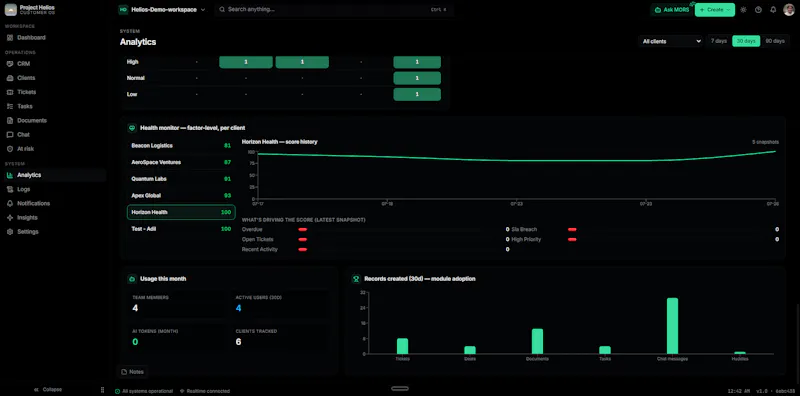
Task: Click the AI Tokens (Month) value 0
Action: click(135, 342)
